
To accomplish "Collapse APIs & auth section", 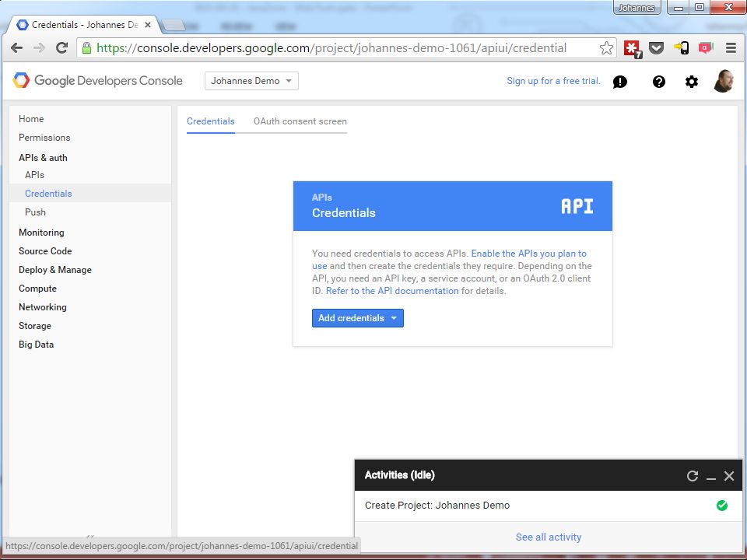I will (43, 158).
